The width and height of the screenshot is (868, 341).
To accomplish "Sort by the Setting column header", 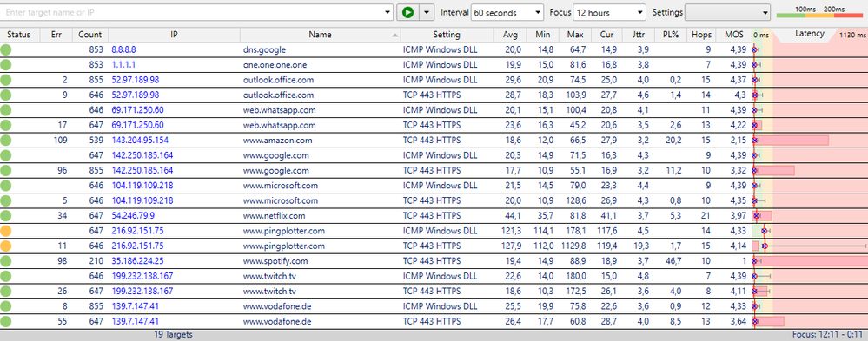I will [x=447, y=35].
